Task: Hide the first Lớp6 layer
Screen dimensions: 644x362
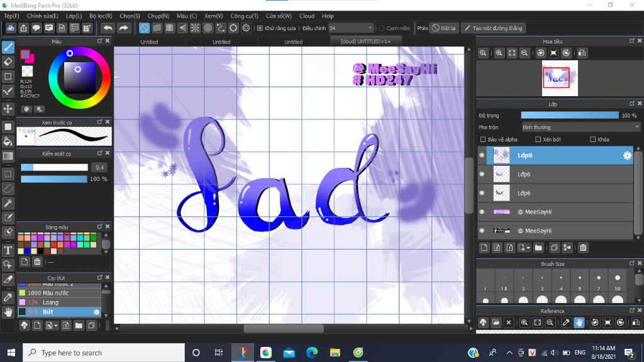Action: (482, 175)
